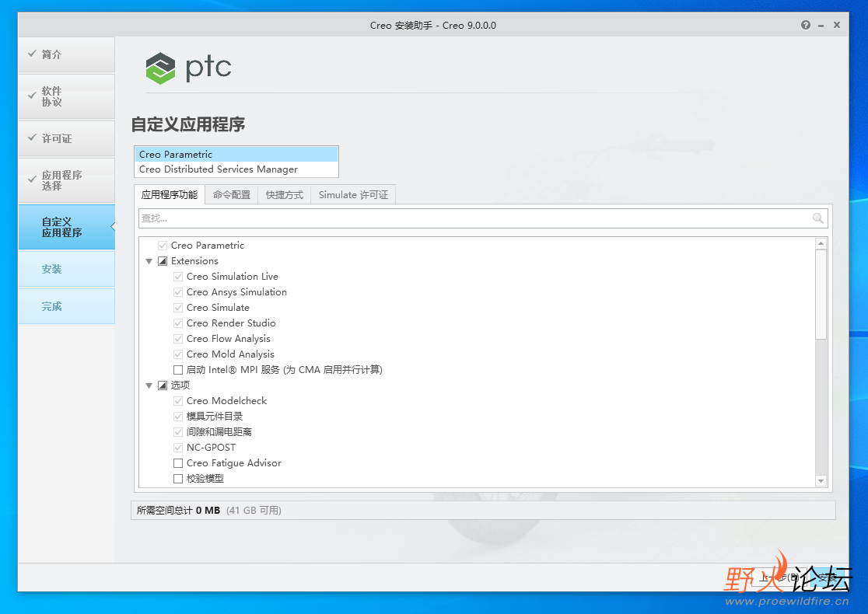Enable 校验模型 checkbox

(x=178, y=479)
